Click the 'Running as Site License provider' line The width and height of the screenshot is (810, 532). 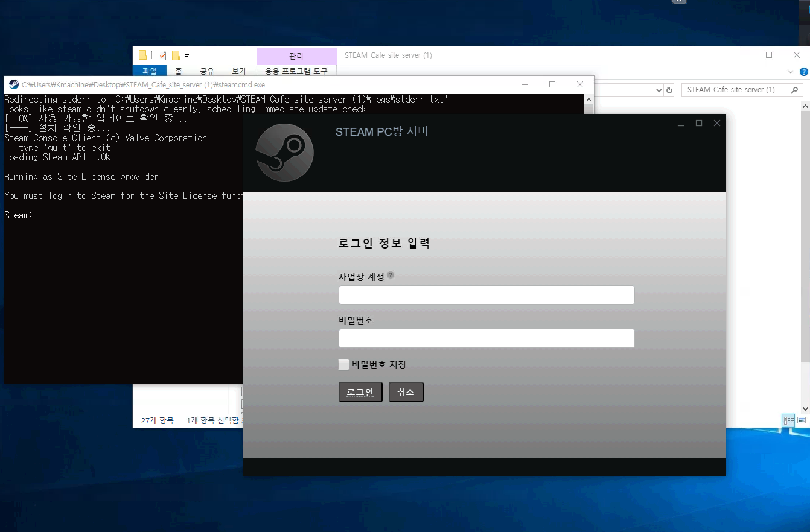81,177
